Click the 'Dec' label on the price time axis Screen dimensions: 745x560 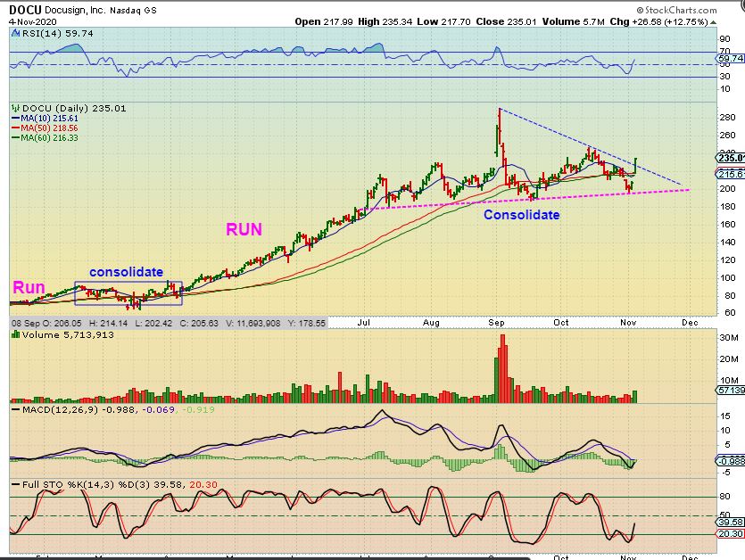[x=690, y=323]
